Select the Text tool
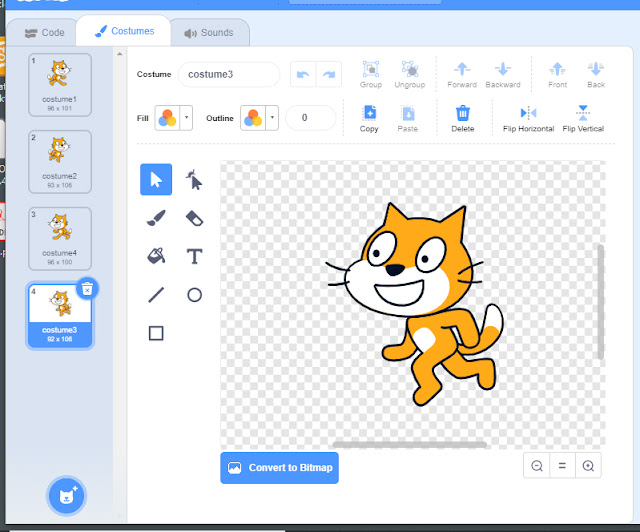 194,256
